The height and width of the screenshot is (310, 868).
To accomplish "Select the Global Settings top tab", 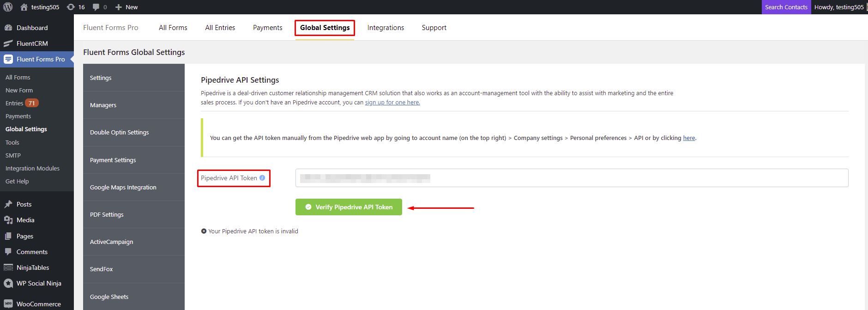I will 325,28.
